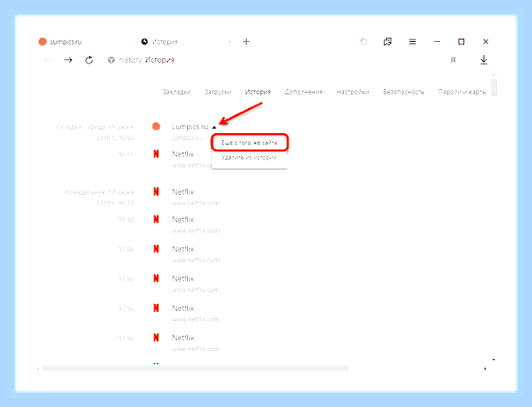Collapse the dropdown triangle next to Lumpics.ru

(215, 128)
